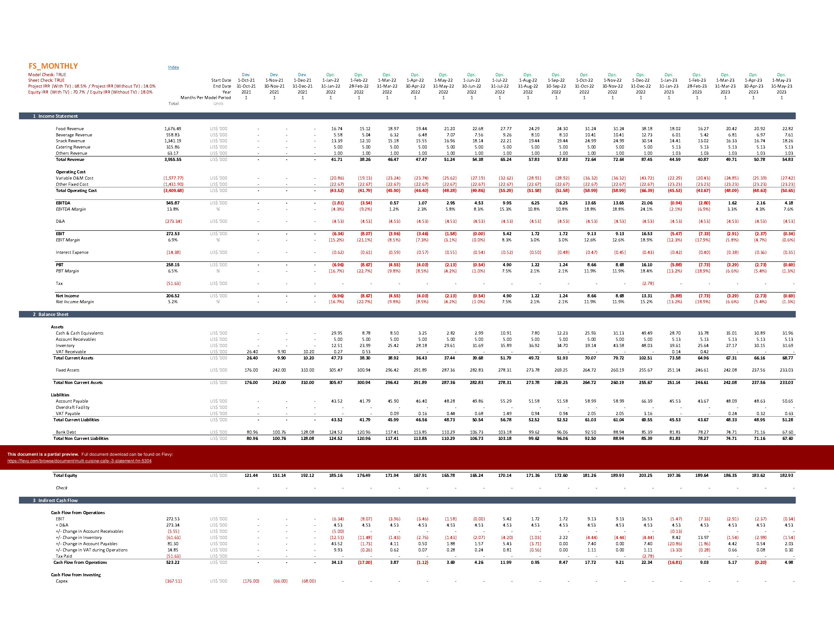Viewport: 834px width, 644px height.
Task: Select Cash Flow from Operations total 523.22
Action: click(x=173, y=562)
